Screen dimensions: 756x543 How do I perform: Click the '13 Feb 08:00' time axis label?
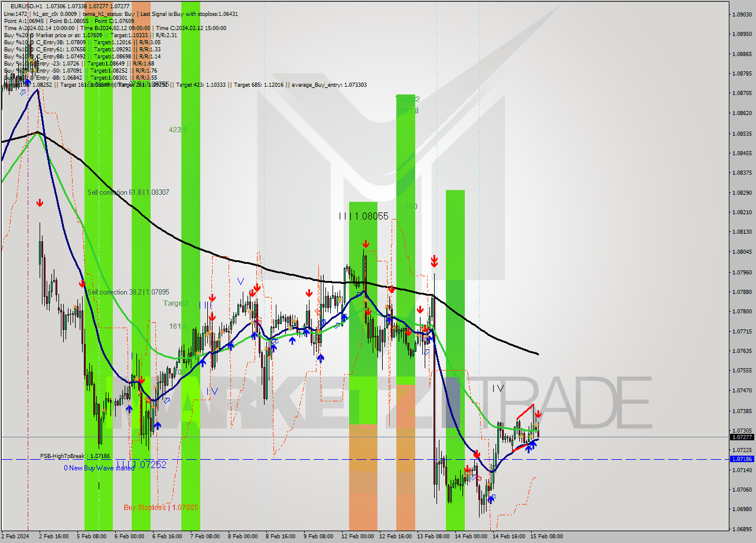433,537
